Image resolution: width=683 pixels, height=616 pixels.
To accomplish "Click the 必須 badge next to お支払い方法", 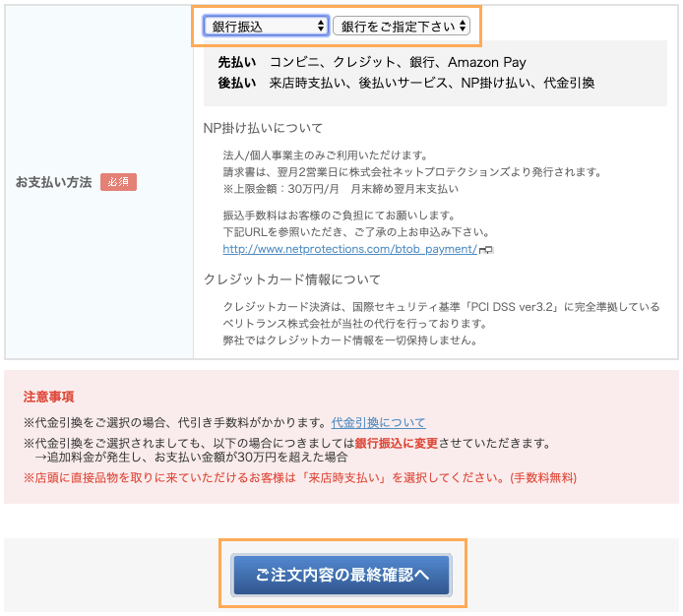I will point(118,182).
